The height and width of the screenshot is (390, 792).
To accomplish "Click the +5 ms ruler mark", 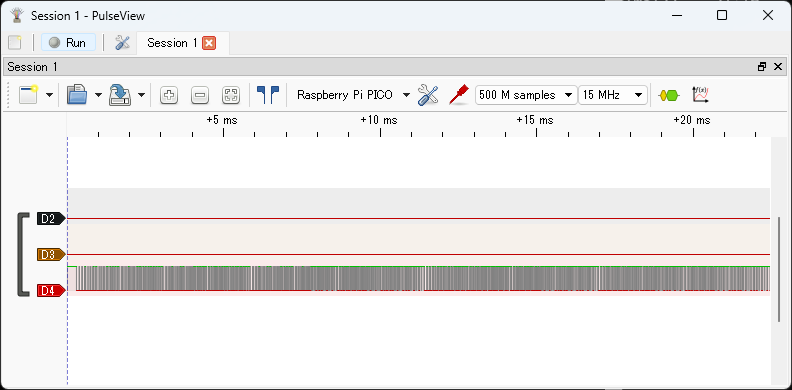I will click(x=222, y=120).
